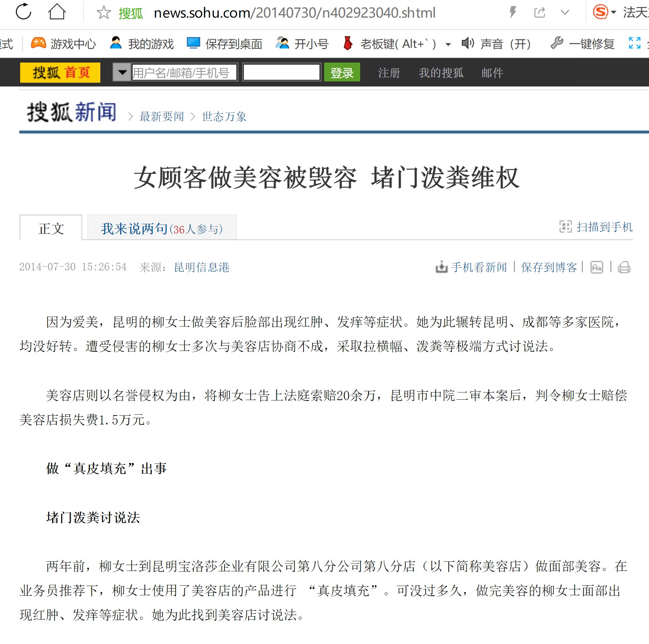Open 我的游戏 toolbar item
The height and width of the screenshot is (644, 649).
(141, 43)
